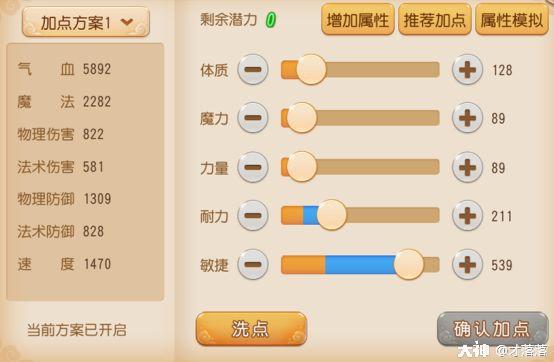Increase 体质 with the plus icon
This screenshot has width=554, height=362.
[x=467, y=70]
